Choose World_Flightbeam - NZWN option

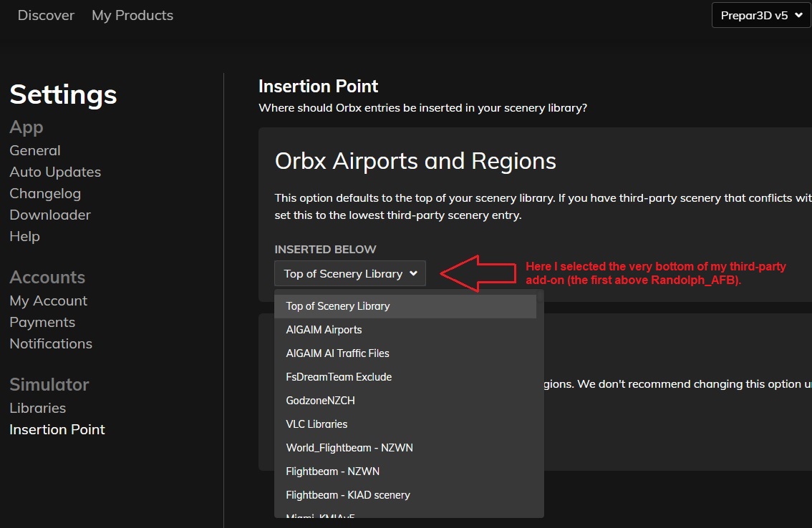tap(405, 448)
